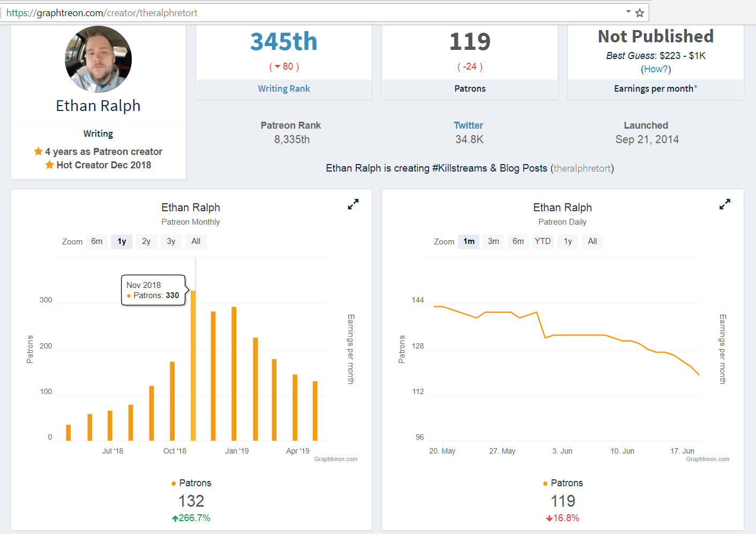Set monthly chart zoom to All
The height and width of the screenshot is (534, 756).
click(196, 241)
